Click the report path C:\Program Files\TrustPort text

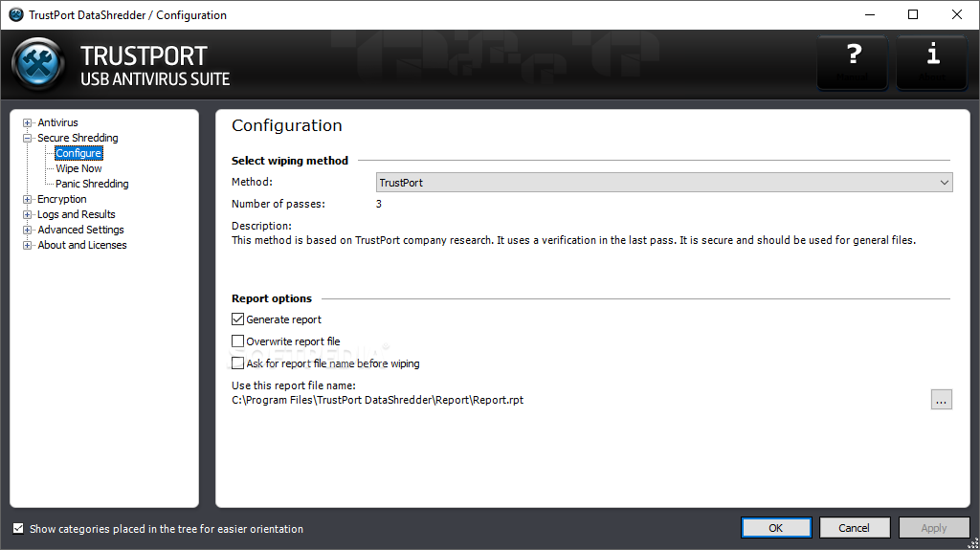point(377,400)
